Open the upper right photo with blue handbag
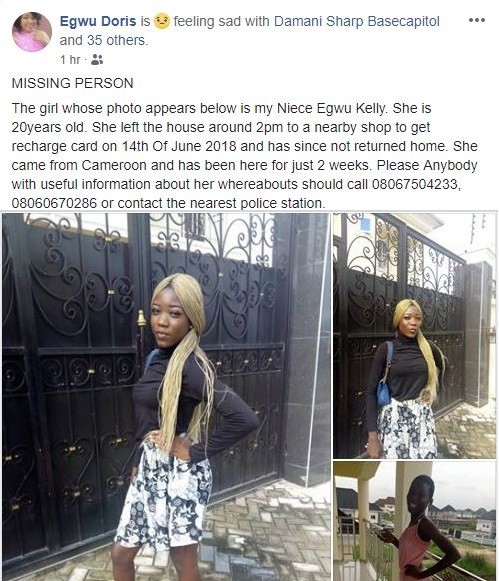Image resolution: width=499 pixels, height=581 pixels. [x=414, y=336]
